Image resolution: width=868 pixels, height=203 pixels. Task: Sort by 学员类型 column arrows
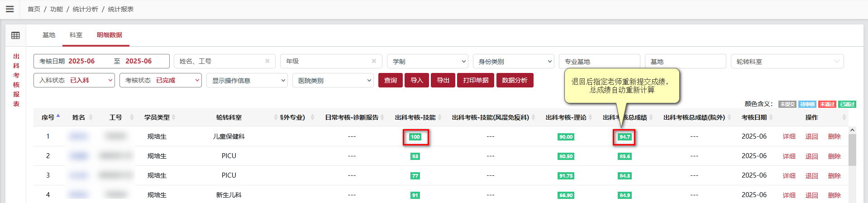(174, 117)
